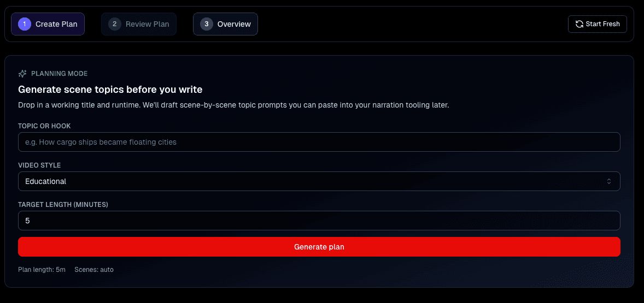
Task: Click the Plan length: 5m status text
Action: coord(42,270)
